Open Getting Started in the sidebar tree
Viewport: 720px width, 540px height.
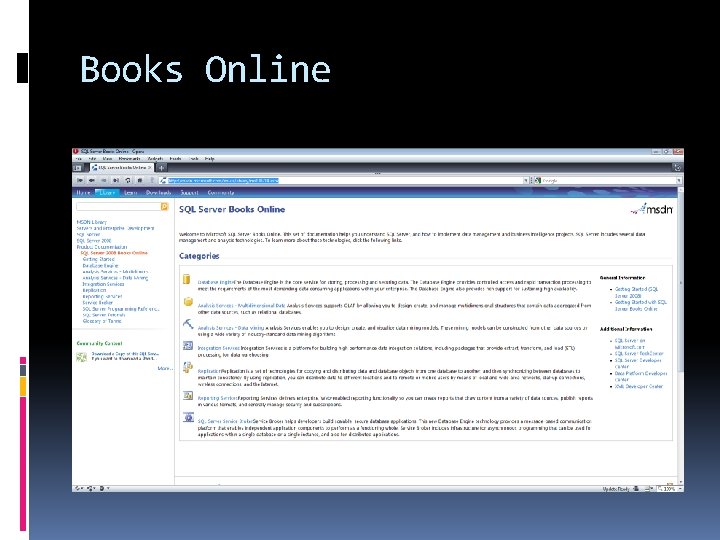98,259
